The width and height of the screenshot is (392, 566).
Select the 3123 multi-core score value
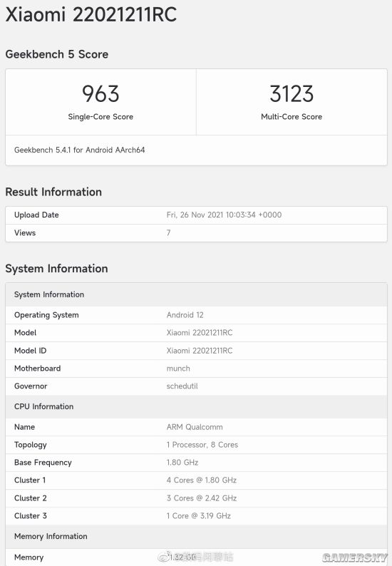pyautogui.click(x=292, y=93)
